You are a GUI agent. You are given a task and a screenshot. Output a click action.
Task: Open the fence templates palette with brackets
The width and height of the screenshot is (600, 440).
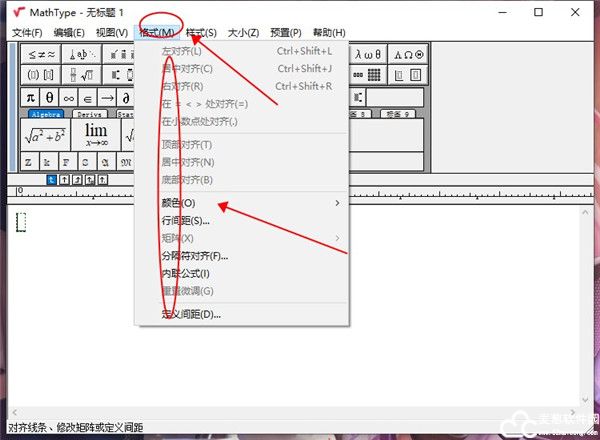tap(40, 75)
